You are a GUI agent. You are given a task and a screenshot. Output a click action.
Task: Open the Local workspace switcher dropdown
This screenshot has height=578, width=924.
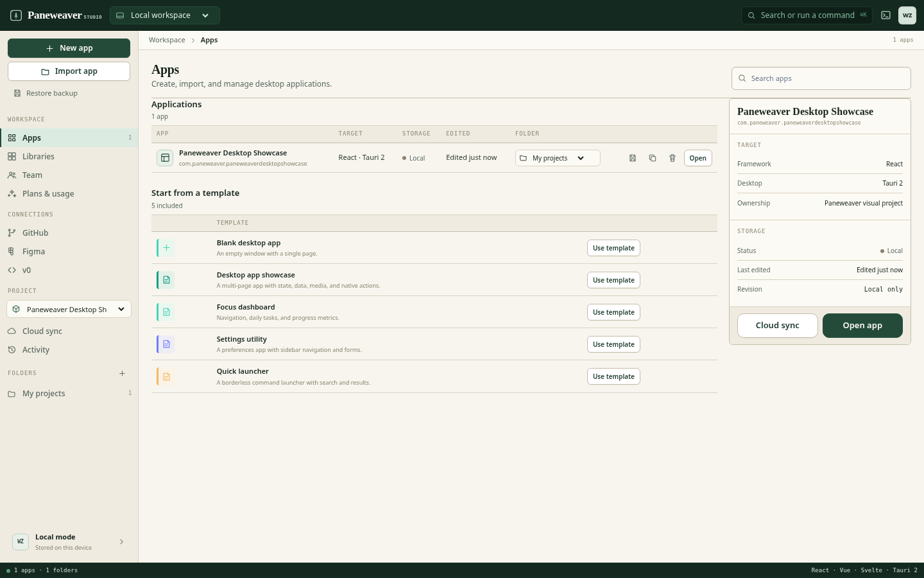(165, 15)
